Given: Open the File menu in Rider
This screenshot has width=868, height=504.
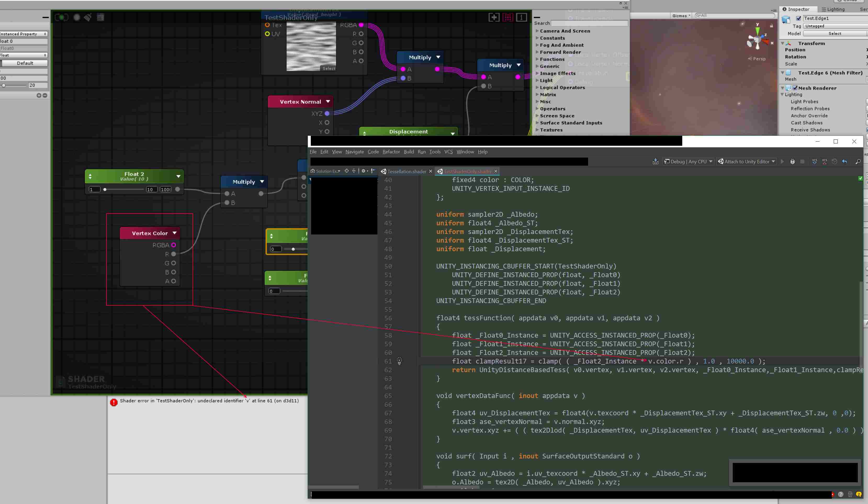Looking at the screenshot, I should pos(313,152).
